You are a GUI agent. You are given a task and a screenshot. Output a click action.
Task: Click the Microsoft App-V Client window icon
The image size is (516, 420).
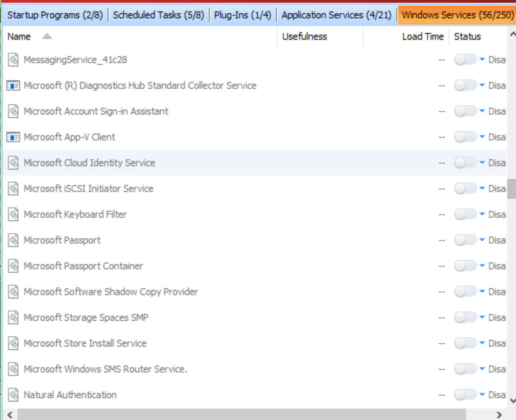click(x=13, y=137)
